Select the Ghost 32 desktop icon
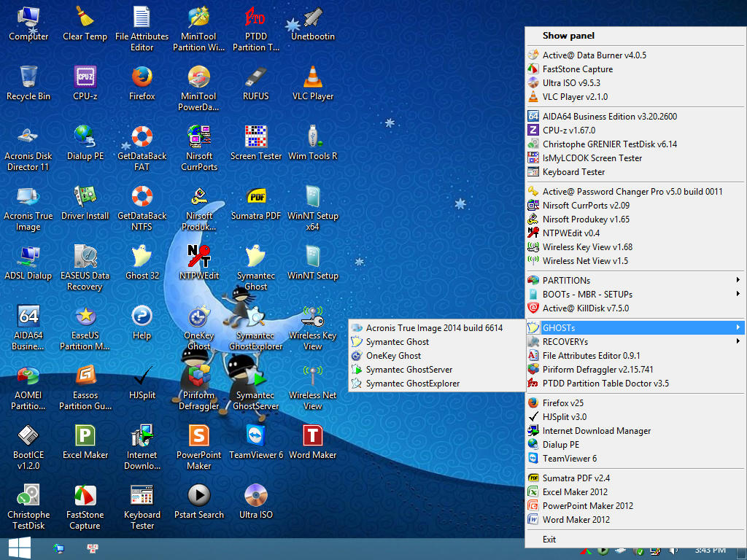Screen dimensions: 747x560 click(x=142, y=262)
